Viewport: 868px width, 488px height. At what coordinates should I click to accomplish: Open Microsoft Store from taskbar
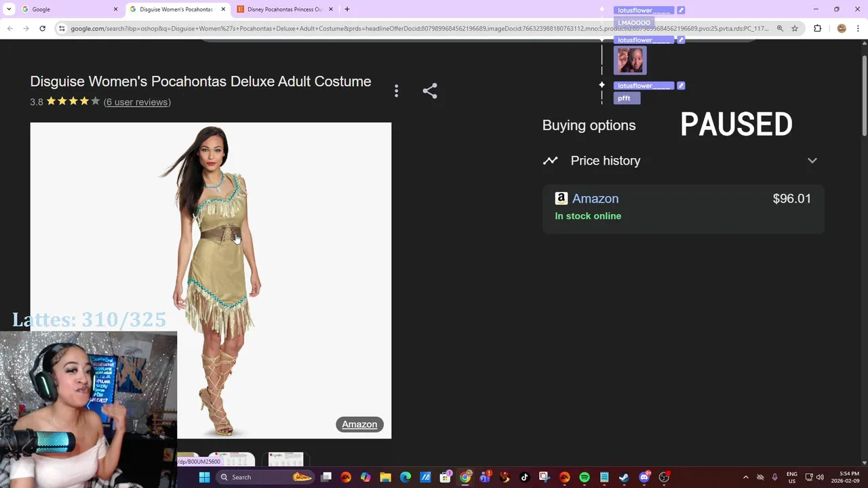446,477
